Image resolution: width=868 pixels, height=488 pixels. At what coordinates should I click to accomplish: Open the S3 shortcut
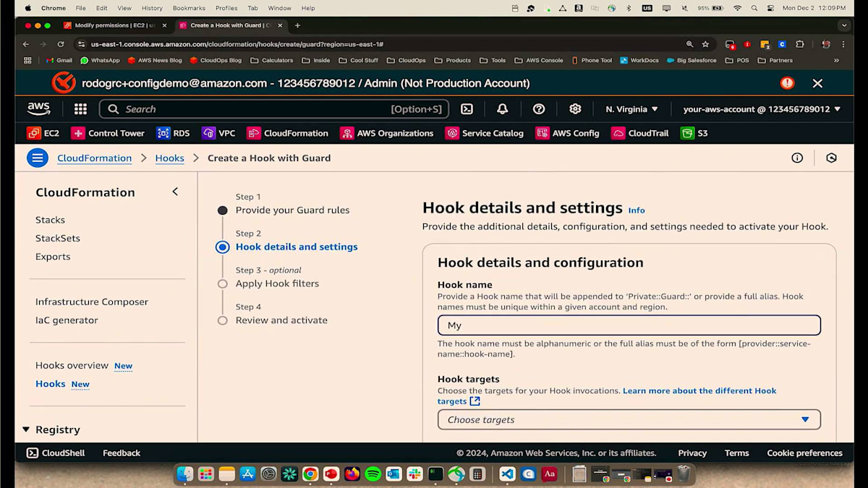click(694, 133)
